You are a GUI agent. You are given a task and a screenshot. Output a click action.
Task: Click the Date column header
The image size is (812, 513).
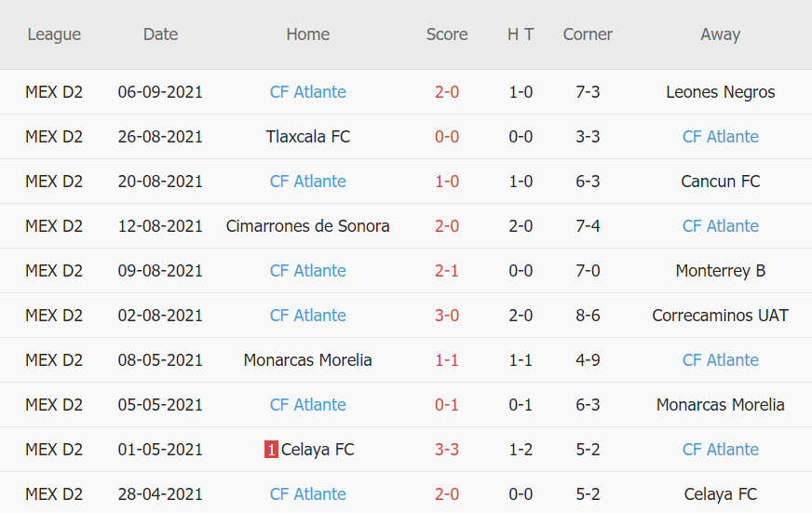(x=160, y=34)
